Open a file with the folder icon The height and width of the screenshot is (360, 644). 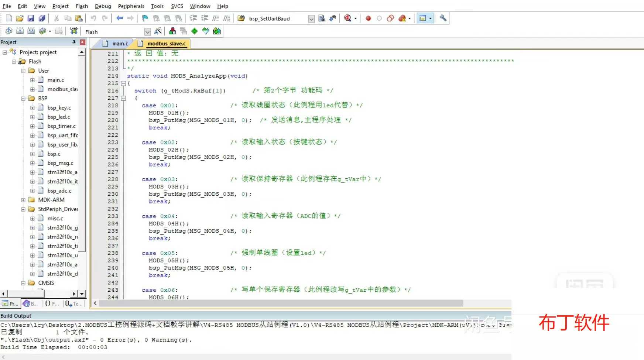coord(20,18)
